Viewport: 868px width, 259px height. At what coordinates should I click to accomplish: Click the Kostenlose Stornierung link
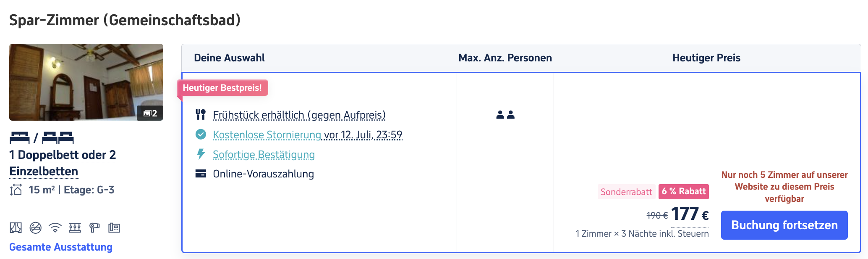point(267,135)
